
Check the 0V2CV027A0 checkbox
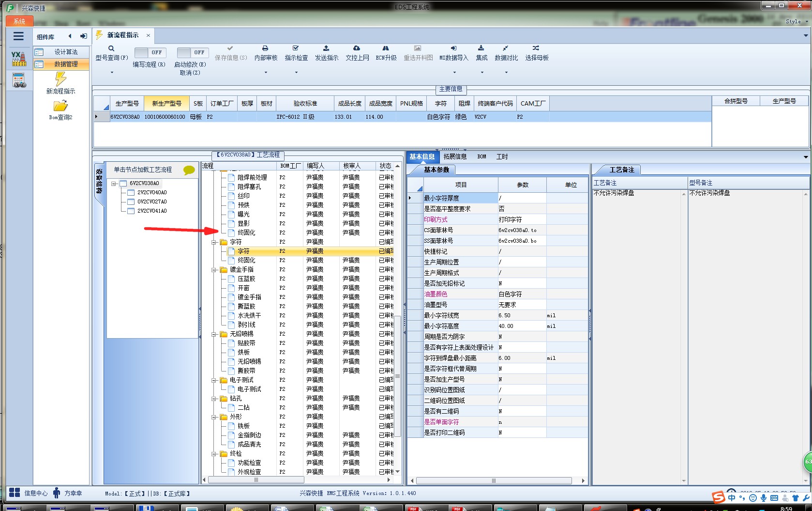tap(131, 202)
